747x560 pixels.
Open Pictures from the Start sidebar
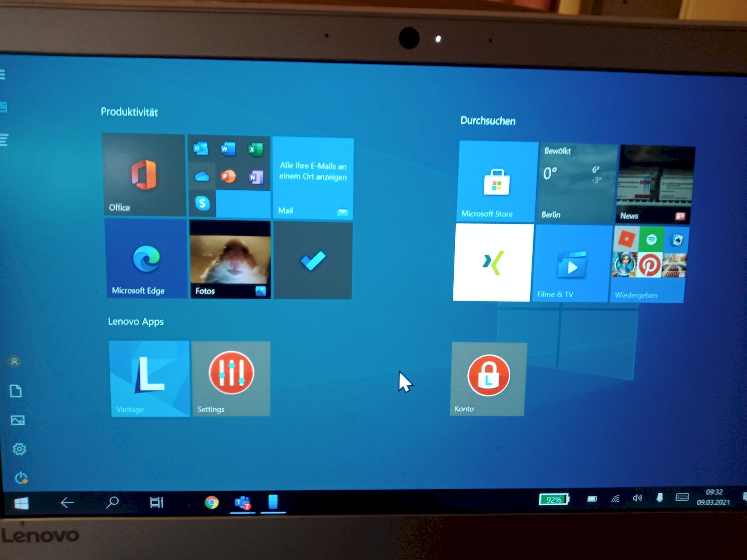(x=18, y=420)
